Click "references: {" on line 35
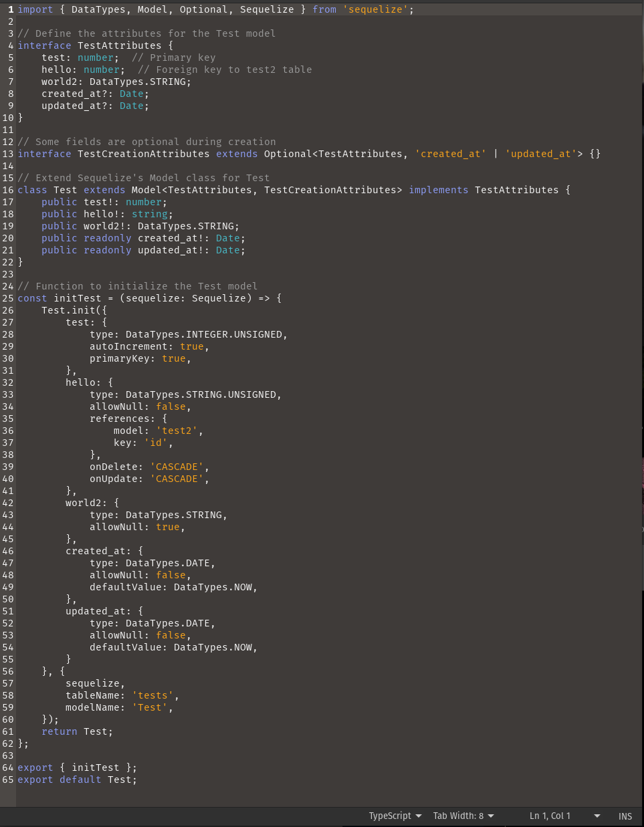 pyautogui.click(x=128, y=419)
